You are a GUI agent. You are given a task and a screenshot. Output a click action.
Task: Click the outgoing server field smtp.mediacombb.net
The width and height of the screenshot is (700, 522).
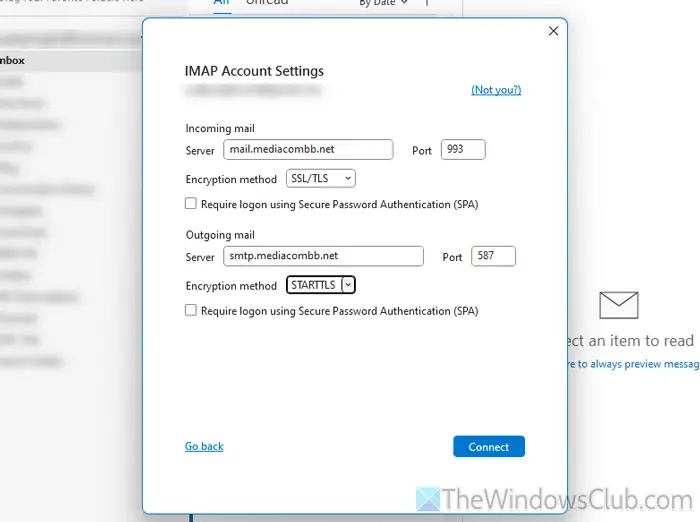323,257
